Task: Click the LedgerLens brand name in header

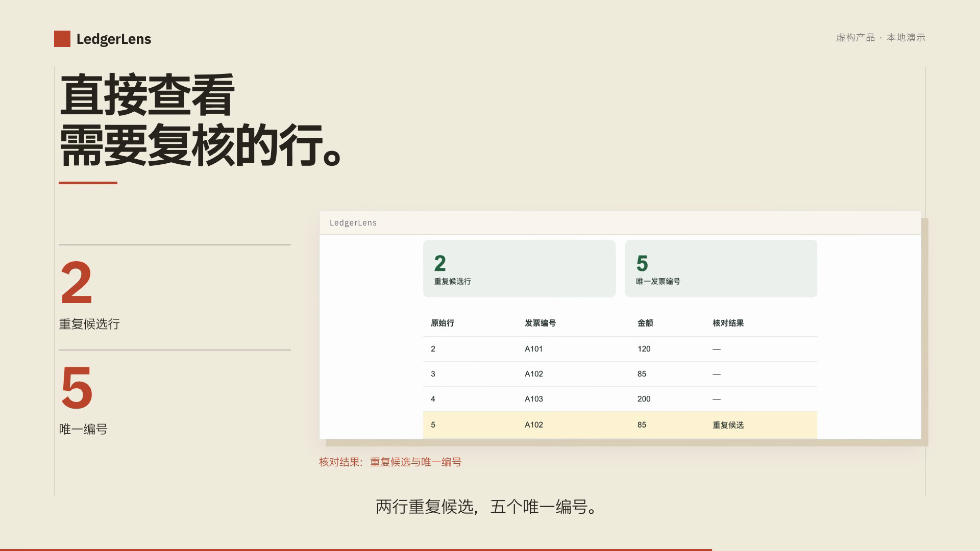Action: click(114, 39)
